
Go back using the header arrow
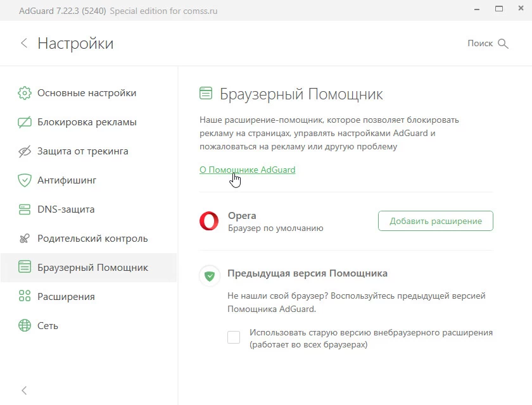click(24, 43)
